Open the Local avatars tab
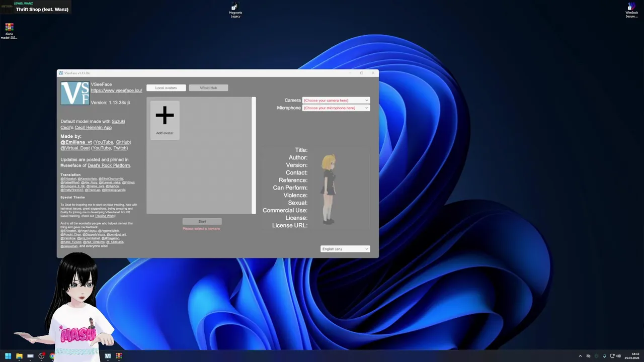The image size is (644, 362). pos(166,88)
